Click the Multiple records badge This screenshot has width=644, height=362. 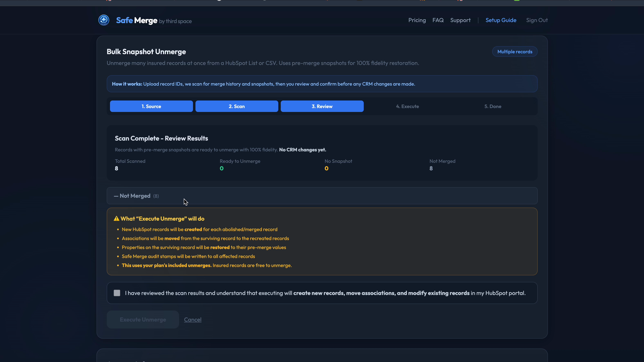[x=515, y=51]
